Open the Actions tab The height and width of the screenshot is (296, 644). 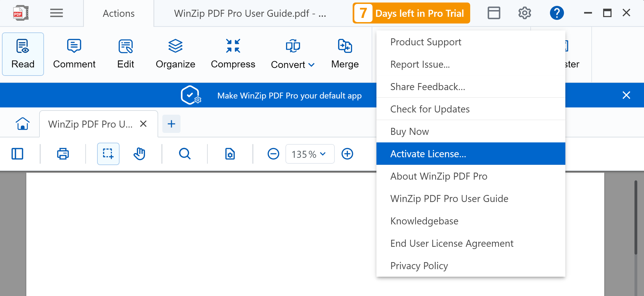point(119,13)
